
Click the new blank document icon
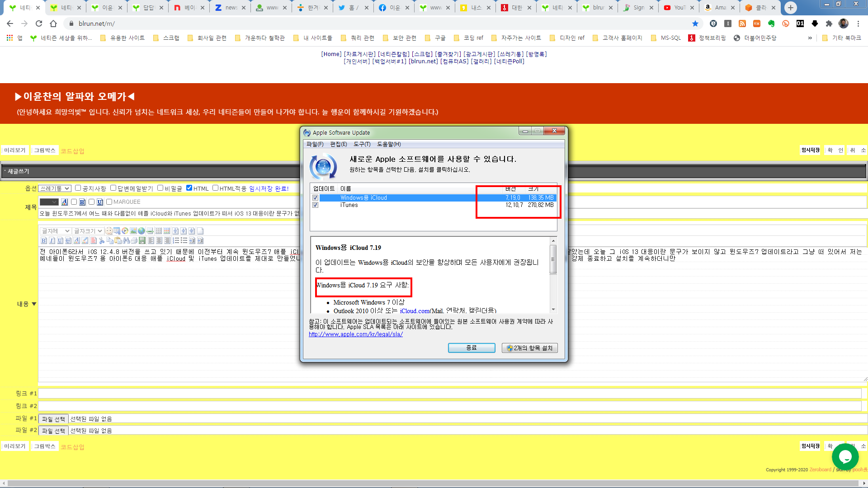(x=200, y=231)
